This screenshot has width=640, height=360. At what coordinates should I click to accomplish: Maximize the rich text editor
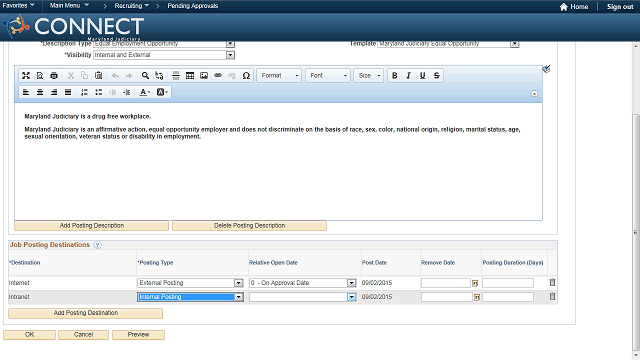(x=26, y=76)
